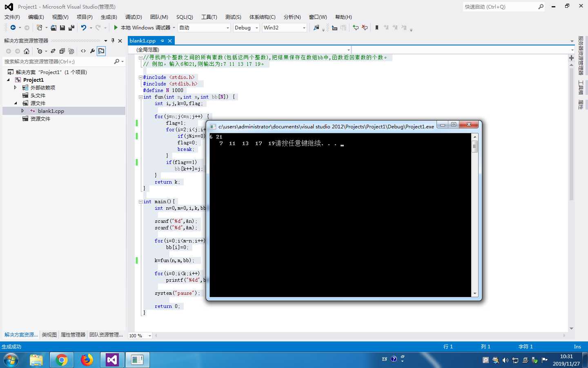Toggle Preview Selected Items button
588x368 pixels.
[101, 51]
